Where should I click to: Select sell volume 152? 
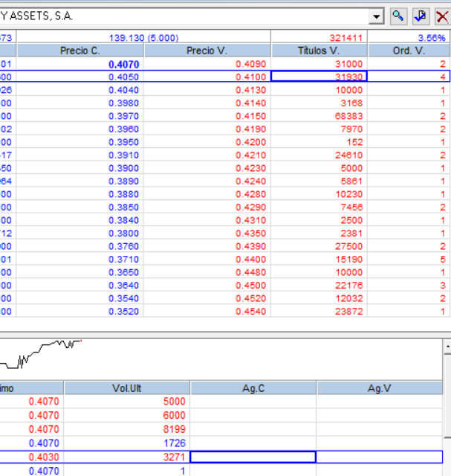coord(354,142)
